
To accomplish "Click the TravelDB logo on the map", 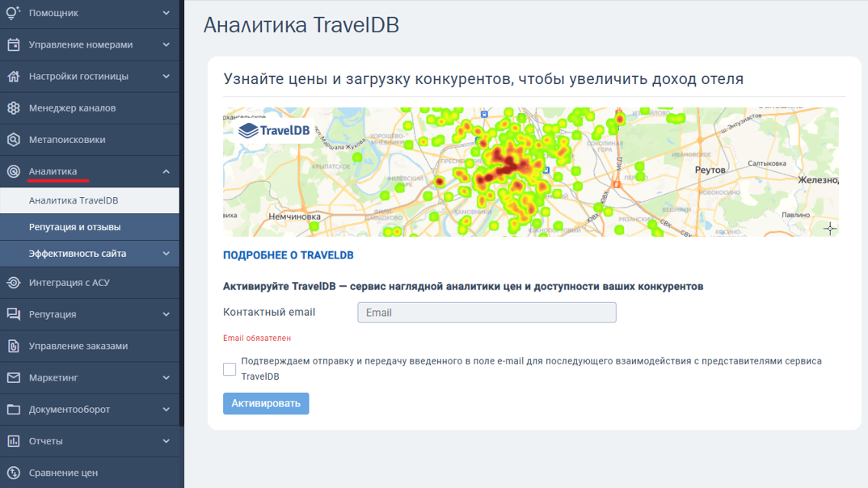I will coord(274,131).
